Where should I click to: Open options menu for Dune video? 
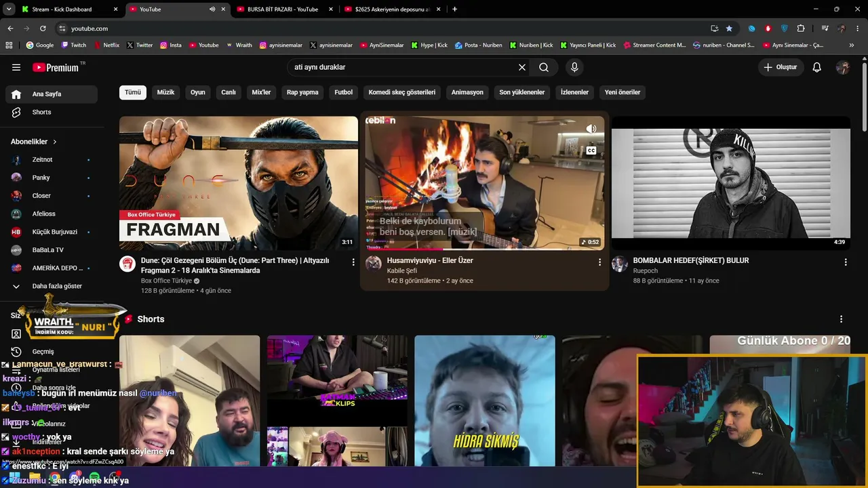[353, 262]
